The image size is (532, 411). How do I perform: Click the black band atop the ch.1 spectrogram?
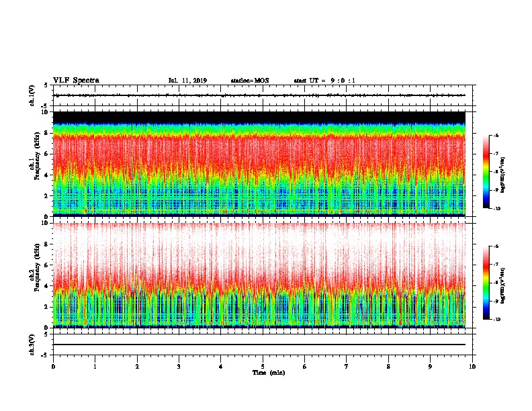(259, 118)
